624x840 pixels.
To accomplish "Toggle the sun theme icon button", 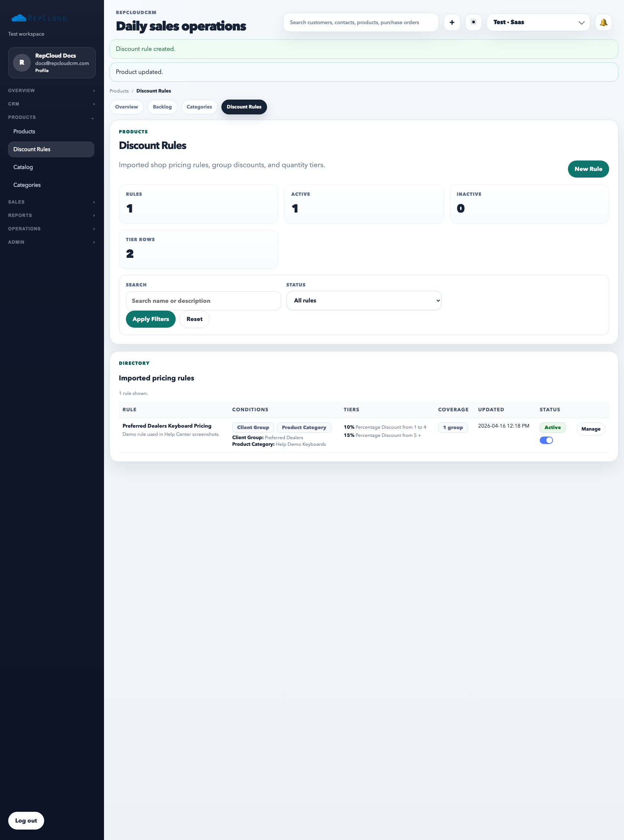I will pos(473,22).
